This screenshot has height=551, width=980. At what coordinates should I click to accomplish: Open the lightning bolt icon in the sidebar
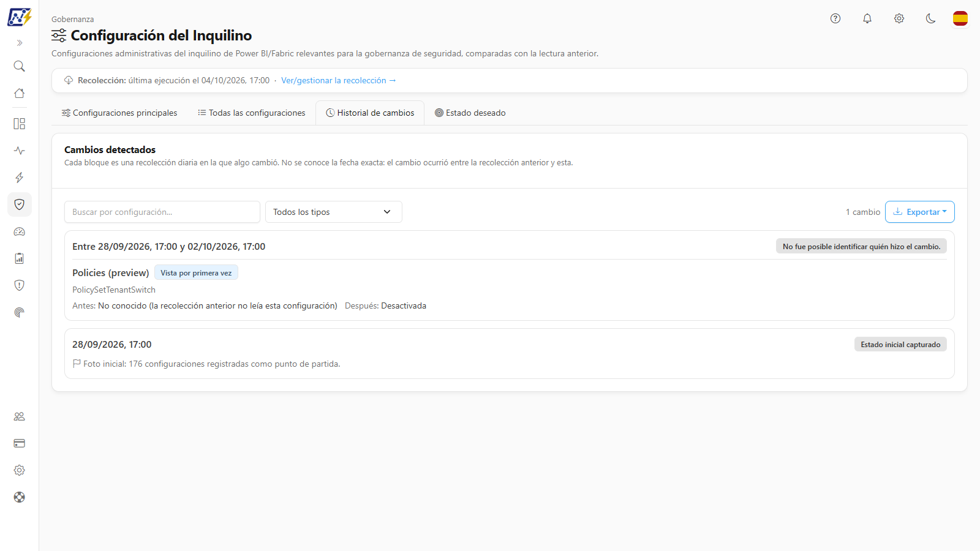(20, 178)
